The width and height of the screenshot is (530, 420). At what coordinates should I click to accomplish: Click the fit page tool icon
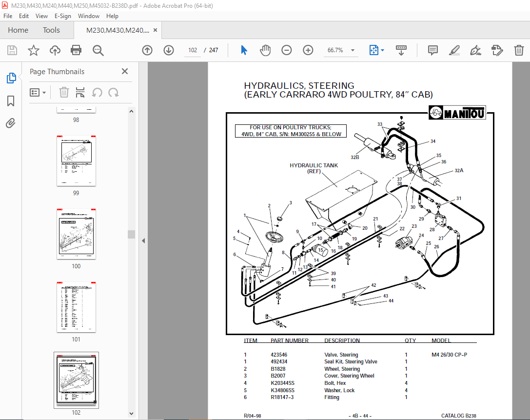point(374,50)
